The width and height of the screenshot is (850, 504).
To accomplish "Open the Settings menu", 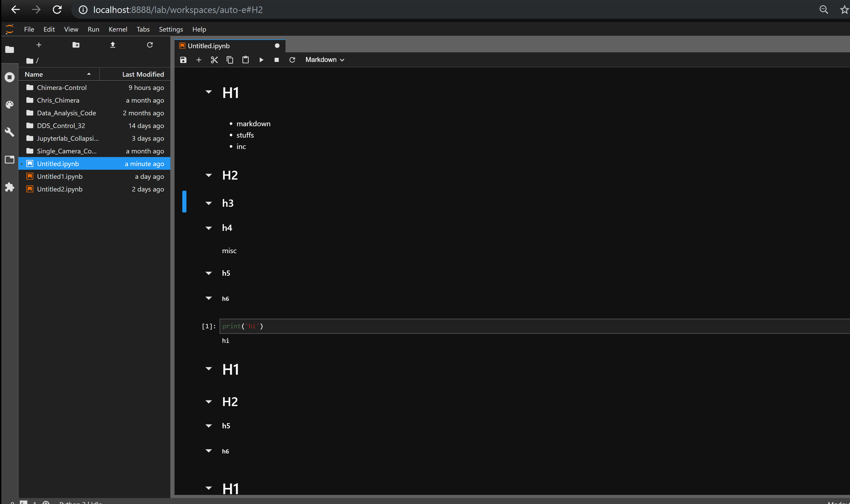I will pos(171,29).
